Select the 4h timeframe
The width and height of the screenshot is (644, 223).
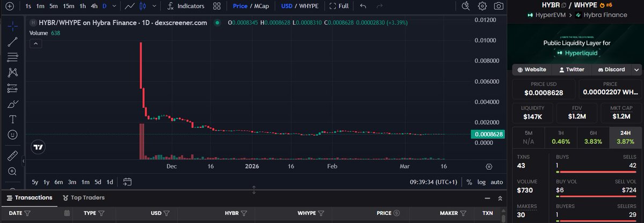[94, 6]
